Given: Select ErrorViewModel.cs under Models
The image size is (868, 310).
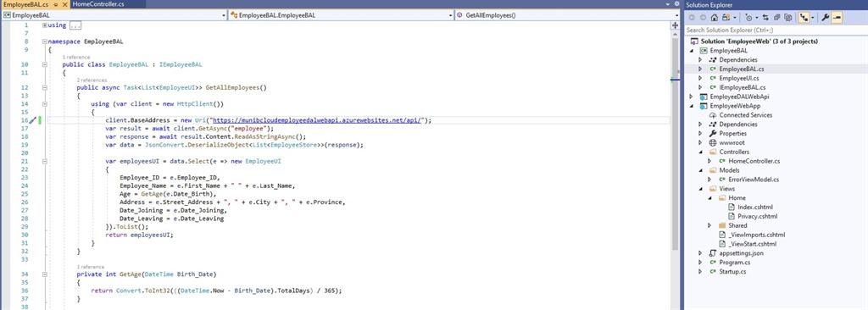Looking at the screenshot, I should [754, 180].
